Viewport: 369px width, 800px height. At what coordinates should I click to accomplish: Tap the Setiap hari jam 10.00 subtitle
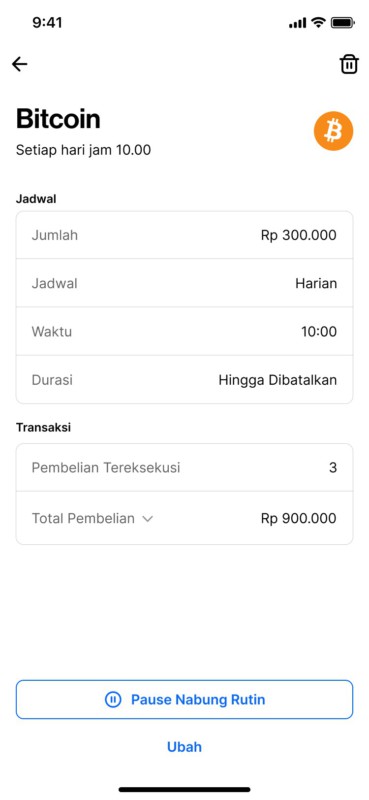pyautogui.click(x=83, y=150)
